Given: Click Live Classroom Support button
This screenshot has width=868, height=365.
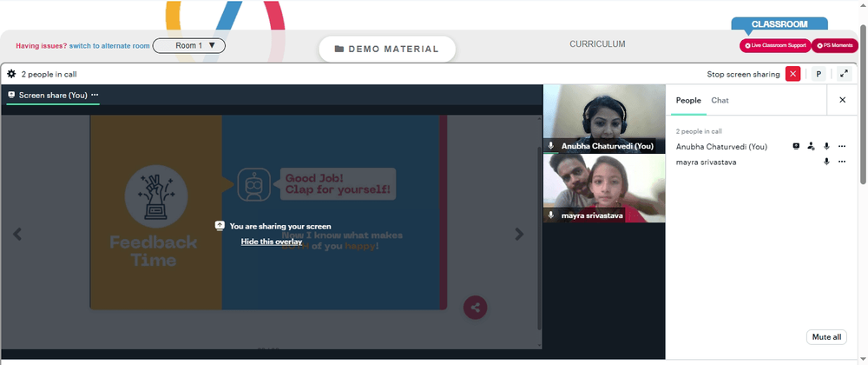Looking at the screenshot, I should (x=775, y=45).
